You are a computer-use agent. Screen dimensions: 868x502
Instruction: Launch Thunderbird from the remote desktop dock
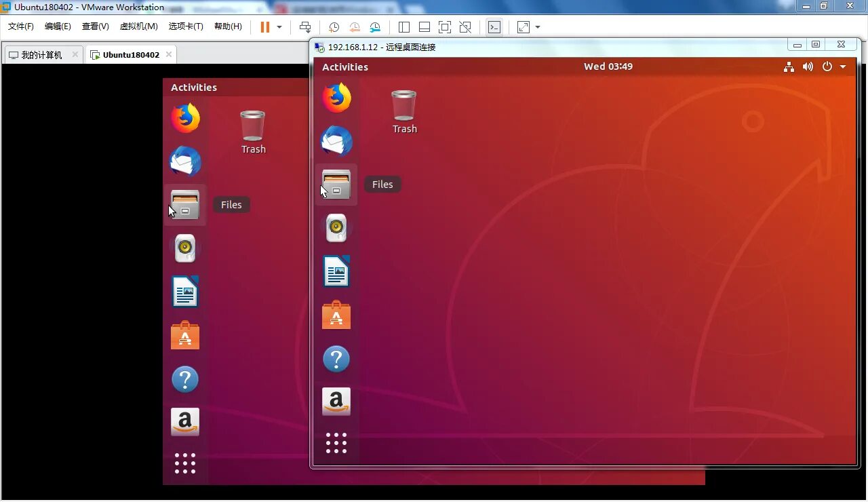click(x=336, y=141)
